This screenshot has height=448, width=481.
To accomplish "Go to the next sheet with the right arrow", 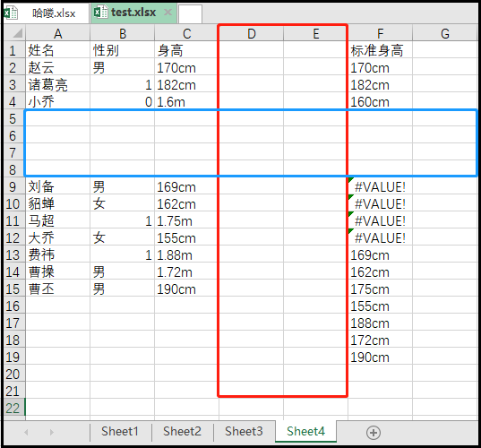I will 52,433.
